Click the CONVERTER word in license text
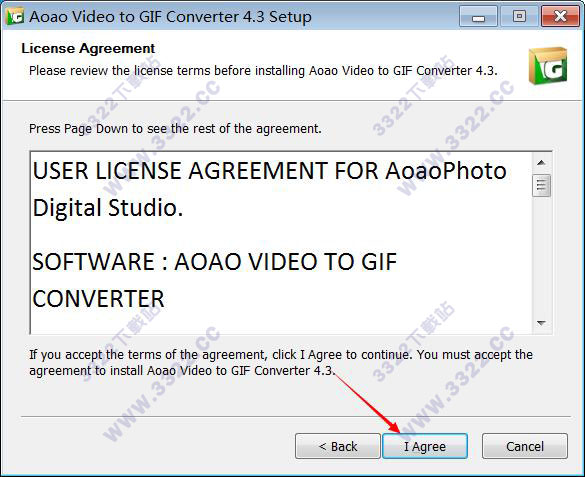 click(x=98, y=299)
